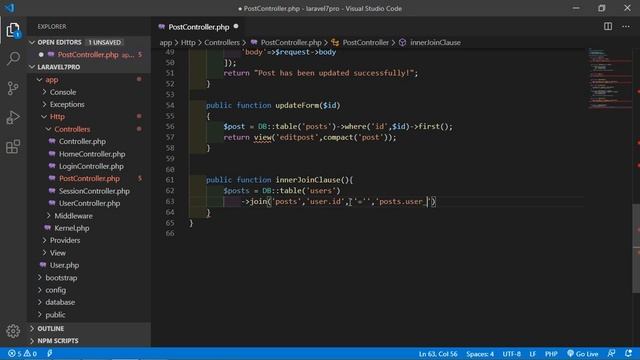Change the PHP language mode

[x=551, y=353]
